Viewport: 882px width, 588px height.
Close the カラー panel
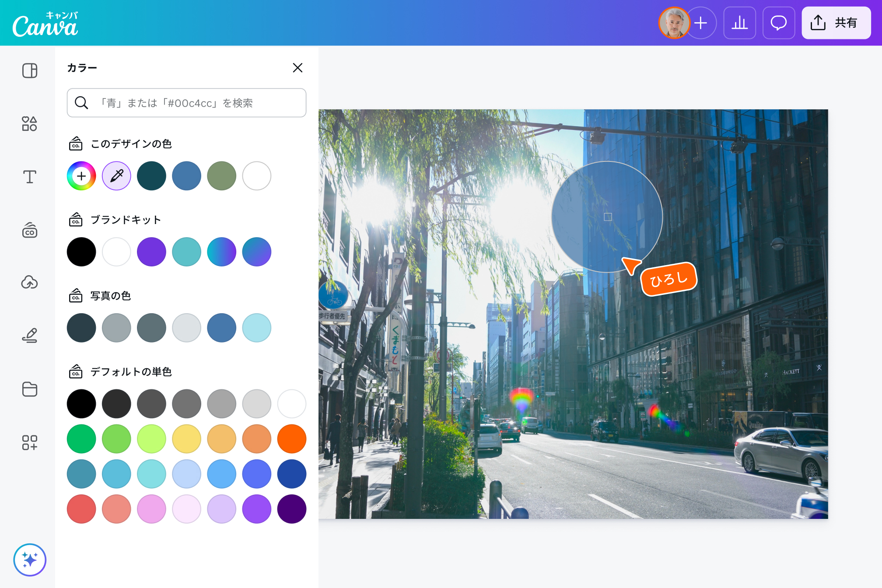tap(297, 68)
